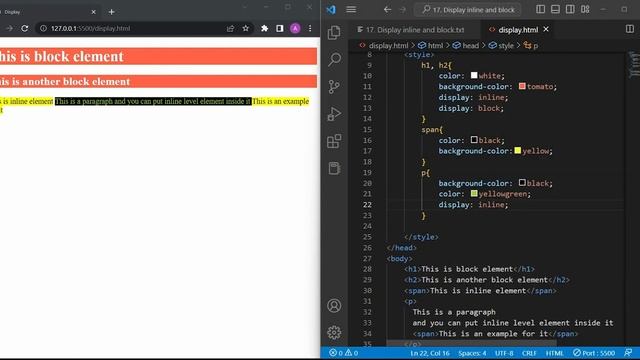
Task: Click HTML language mode status item
Action: [x=554, y=353]
